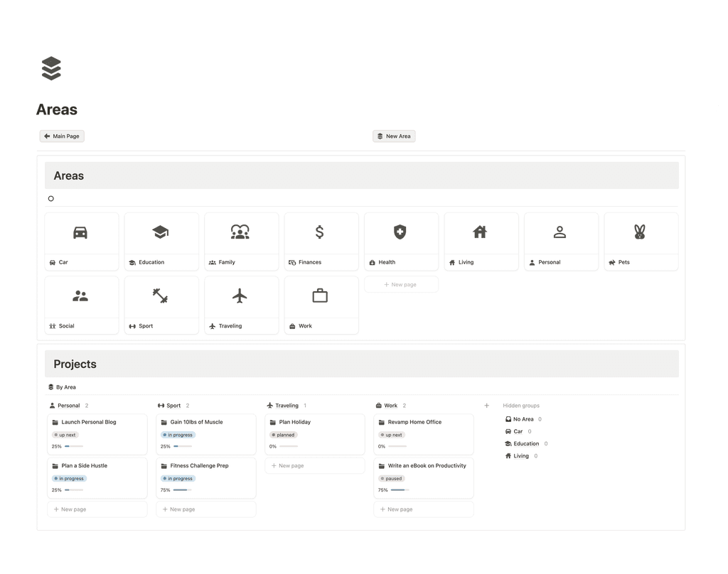728x574 pixels.
Task: Click the circle view icon under Areas
Action: point(51,199)
